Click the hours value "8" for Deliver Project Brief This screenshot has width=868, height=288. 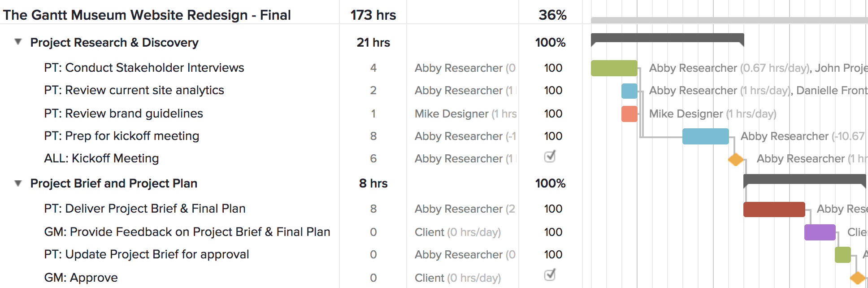click(x=373, y=209)
